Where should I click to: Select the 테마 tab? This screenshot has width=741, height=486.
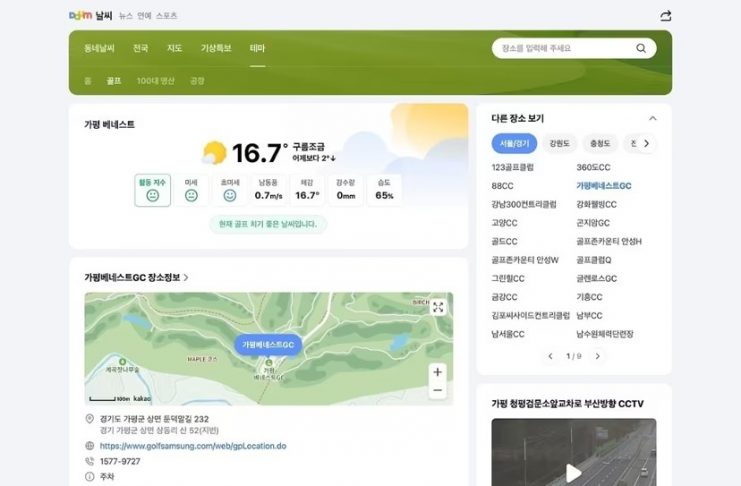point(258,48)
